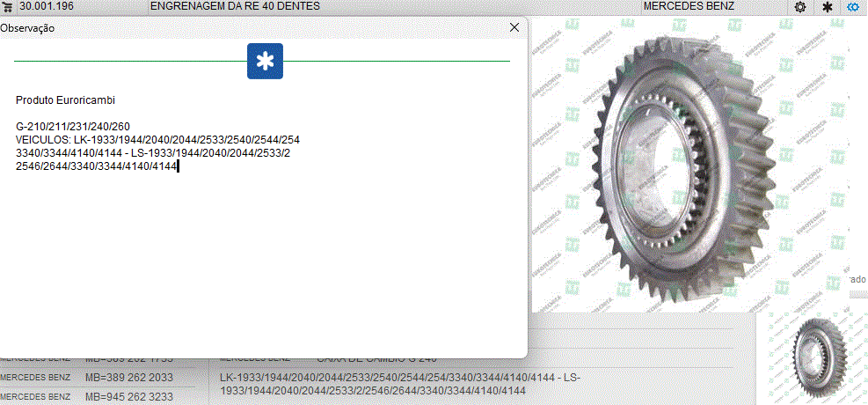
Task: Click the black asterisk observation icon
Action: [827, 7]
